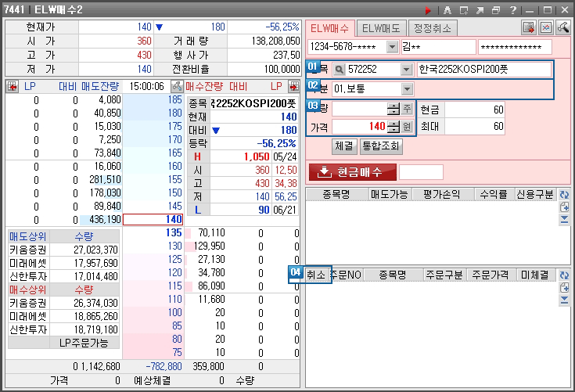The image size is (575, 392).
Task: Open order settings via top-right hammer icon
Action: (563, 27)
